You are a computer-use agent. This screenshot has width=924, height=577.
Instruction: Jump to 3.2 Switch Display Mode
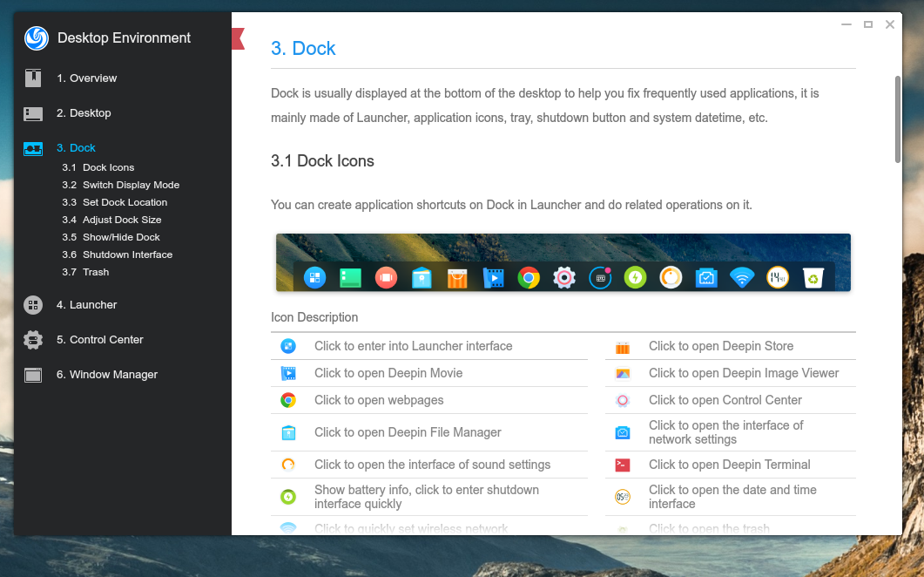pyautogui.click(x=121, y=185)
